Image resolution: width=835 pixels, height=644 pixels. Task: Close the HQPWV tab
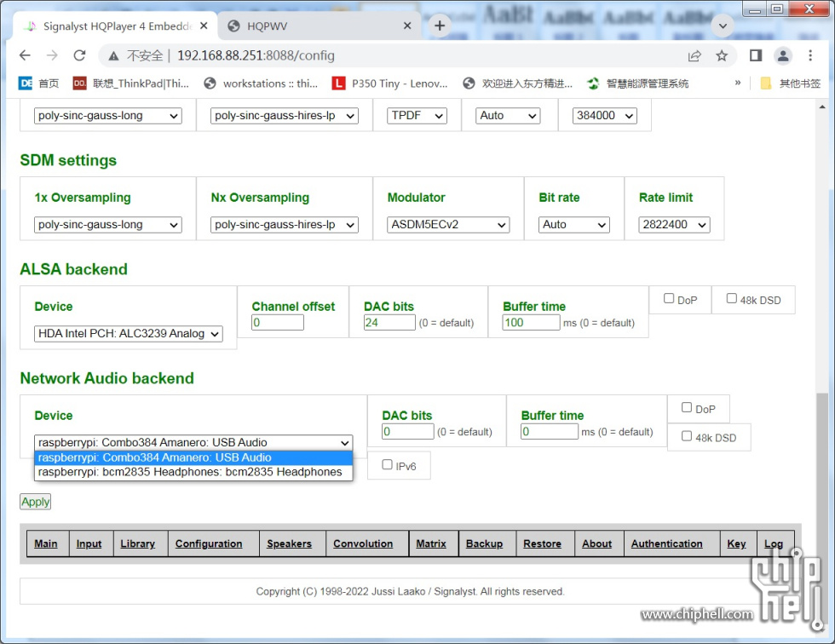point(407,26)
